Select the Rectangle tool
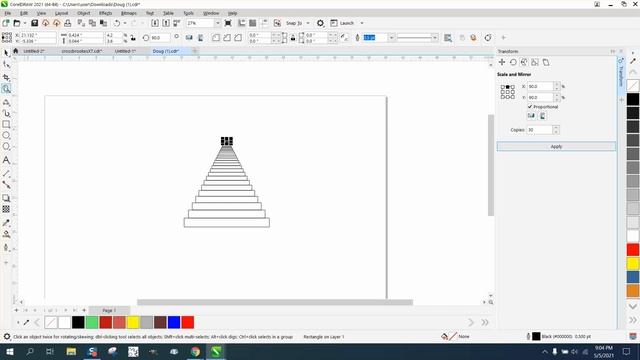This screenshot has width=640, height=360. (x=6, y=124)
